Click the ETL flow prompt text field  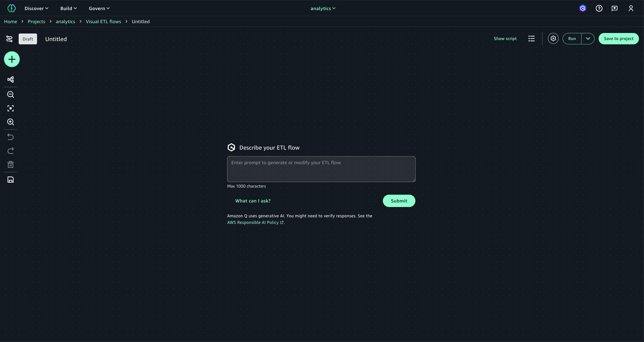321,169
